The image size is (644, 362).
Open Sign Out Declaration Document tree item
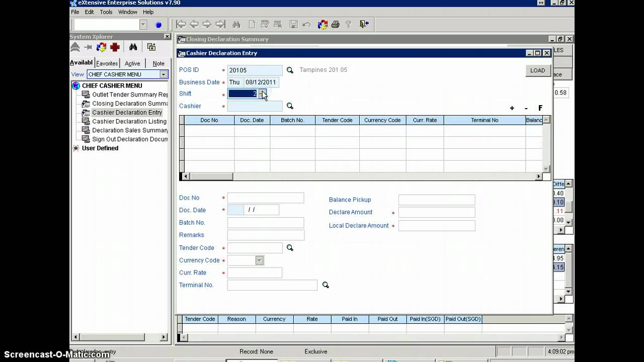130,139
